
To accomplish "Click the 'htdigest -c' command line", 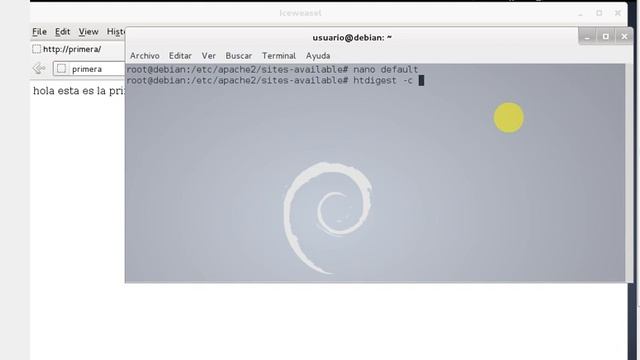I will click(275, 80).
